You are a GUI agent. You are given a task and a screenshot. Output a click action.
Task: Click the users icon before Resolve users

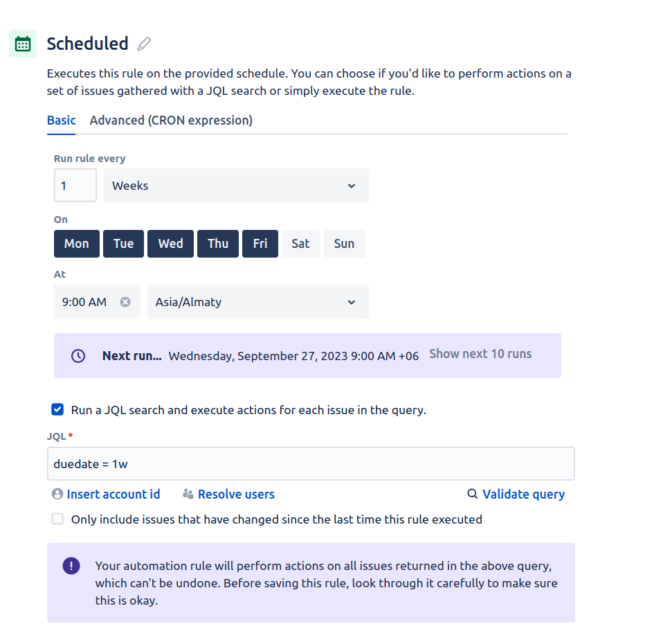[188, 494]
